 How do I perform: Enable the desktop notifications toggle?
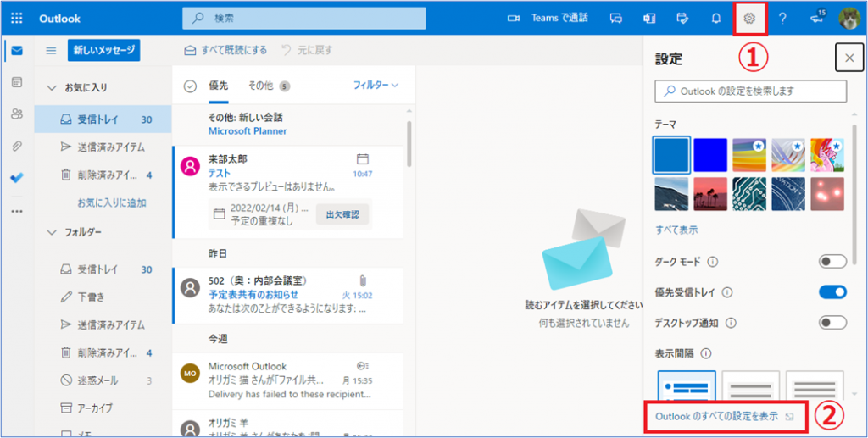click(x=832, y=323)
